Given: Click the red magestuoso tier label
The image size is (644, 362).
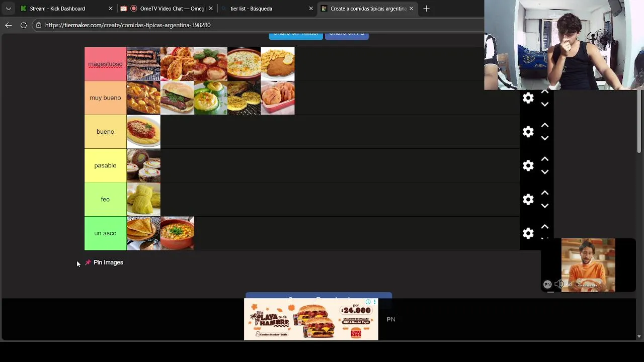Looking at the screenshot, I should [105, 64].
